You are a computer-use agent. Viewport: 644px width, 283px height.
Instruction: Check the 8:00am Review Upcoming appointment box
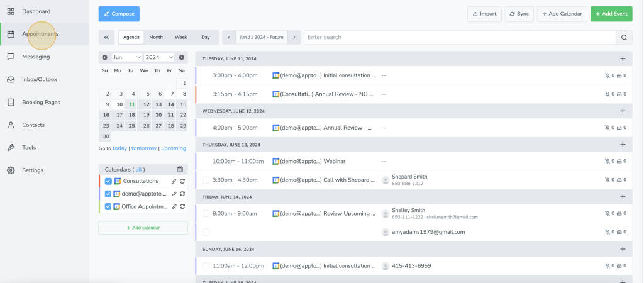[x=206, y=213]
